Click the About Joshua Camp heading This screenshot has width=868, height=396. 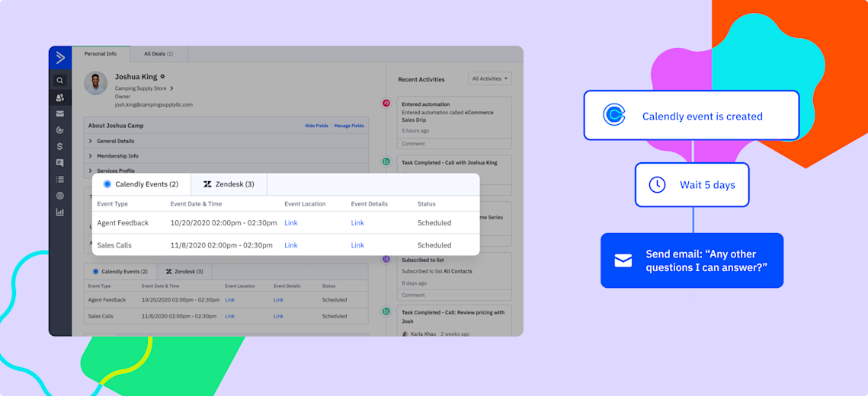click(x=116, y=126)
